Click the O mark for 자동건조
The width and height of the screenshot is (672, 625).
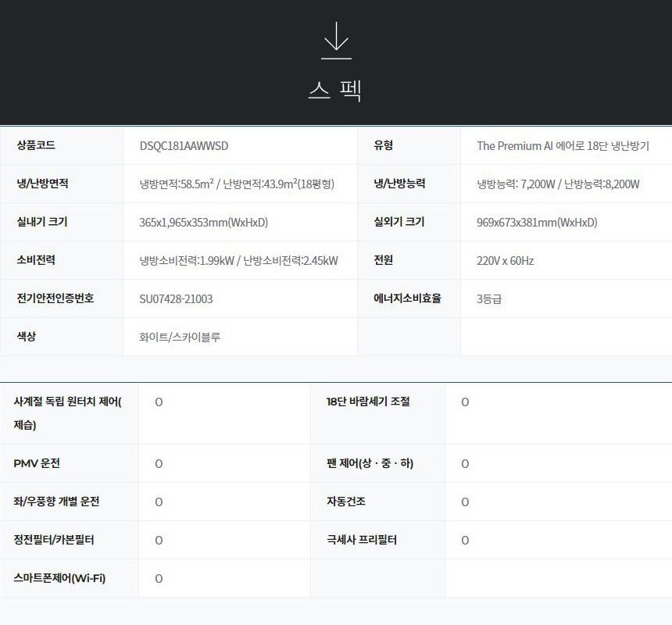pyautogui.click(x=465, y=502)
